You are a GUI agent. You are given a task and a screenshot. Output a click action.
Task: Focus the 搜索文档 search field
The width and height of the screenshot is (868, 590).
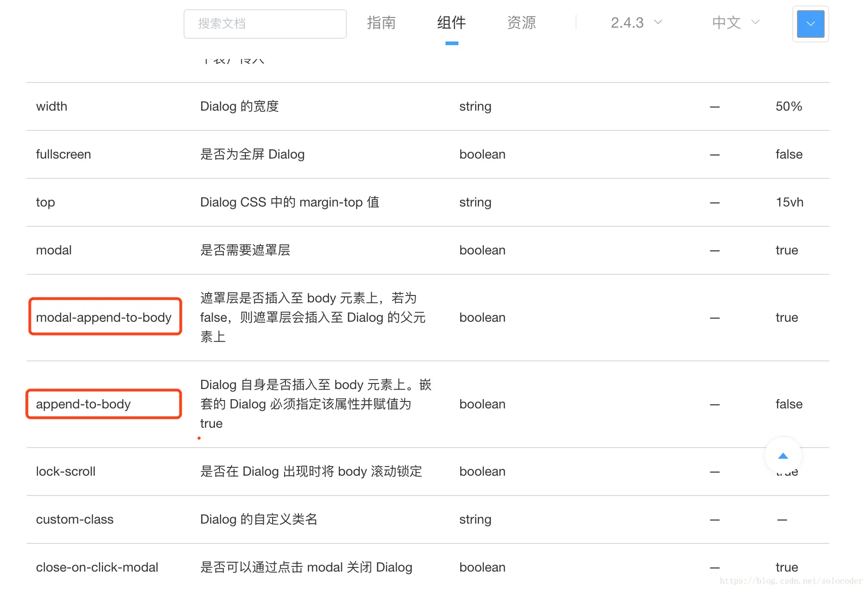(x=265, y=24)
